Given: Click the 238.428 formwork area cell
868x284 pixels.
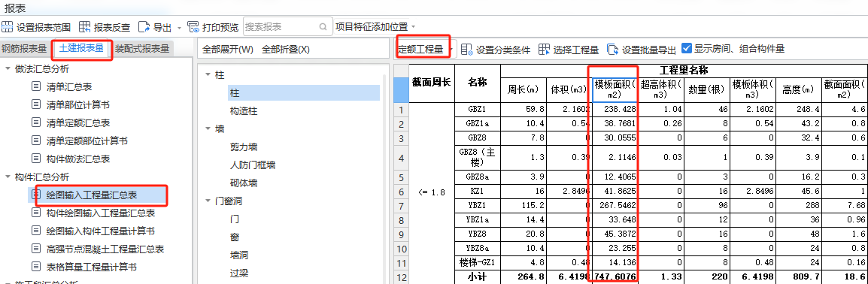Looking at the screenshot, I should [615, 110].
